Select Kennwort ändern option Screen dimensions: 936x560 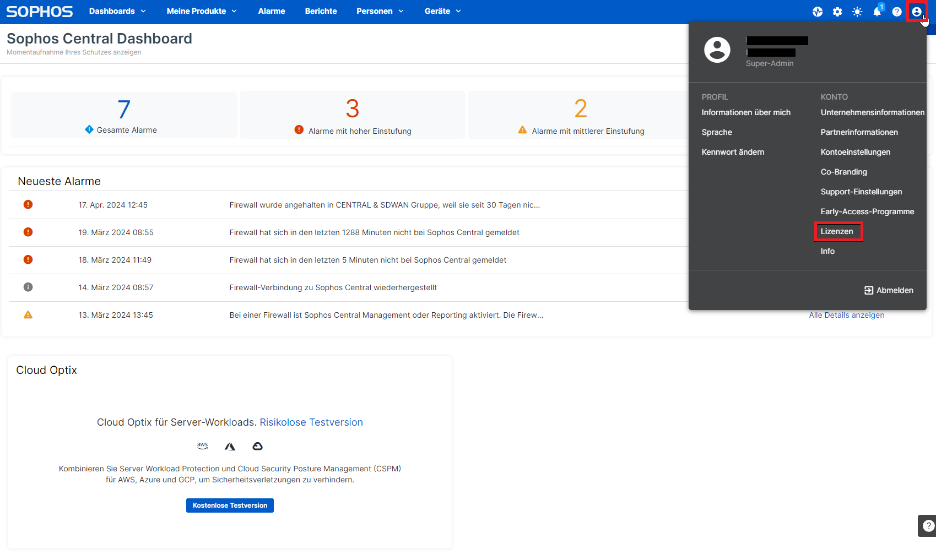(733, 152)
